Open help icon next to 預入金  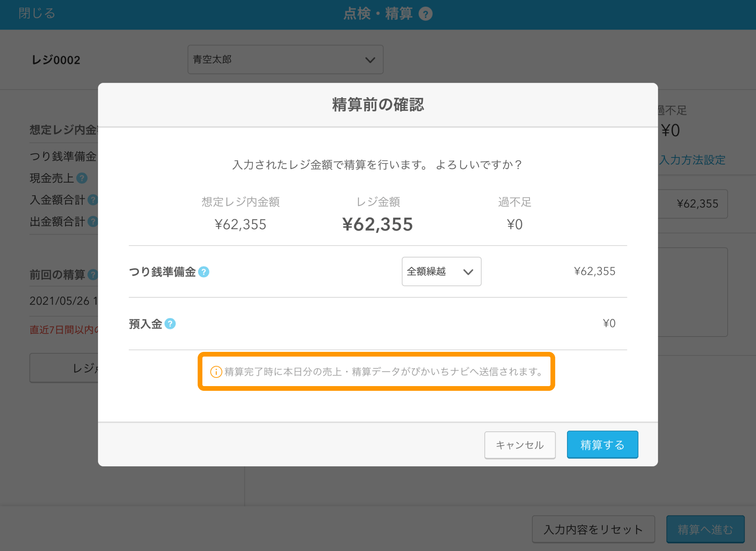coord(170,324)
